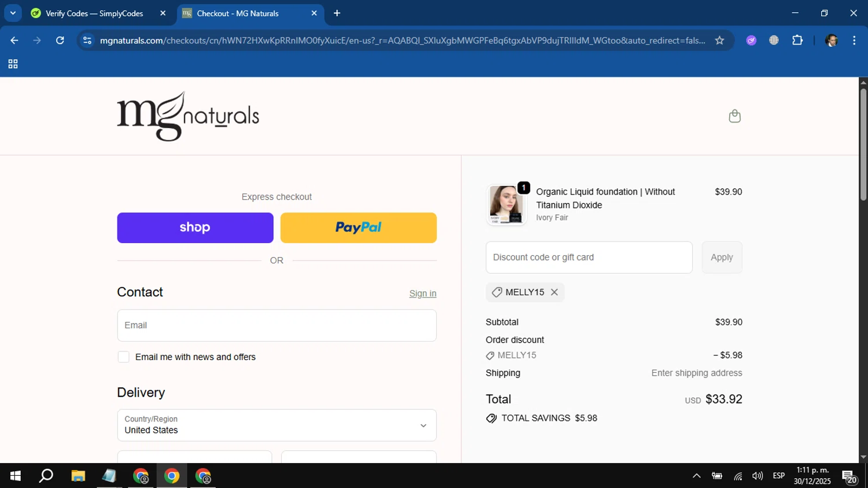Screen dimensions: 868x488
Task: Click the MG Naturals logo
Action: pyautogui.click(x=188, y=116)
